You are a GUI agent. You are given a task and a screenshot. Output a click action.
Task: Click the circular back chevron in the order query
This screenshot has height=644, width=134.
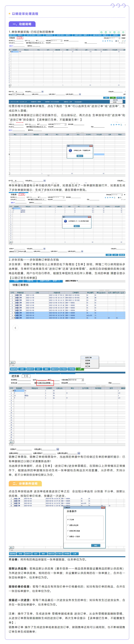[x=15, y=328]
